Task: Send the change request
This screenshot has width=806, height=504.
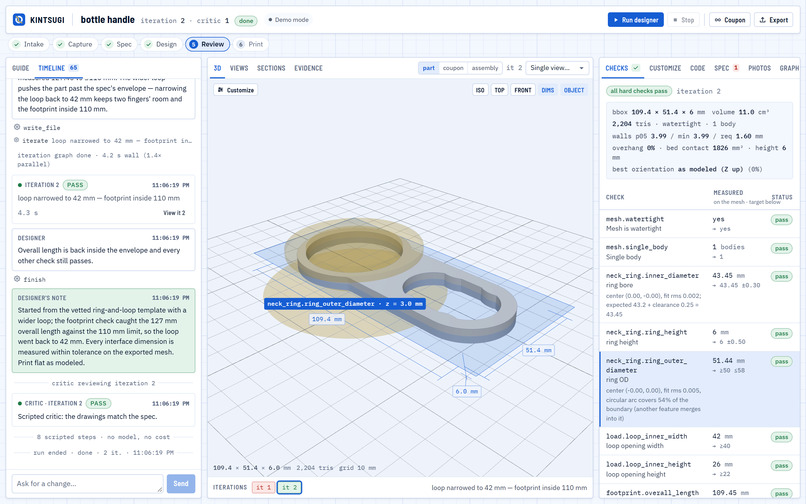Action: pyautogui.click(x=180, y=483)
